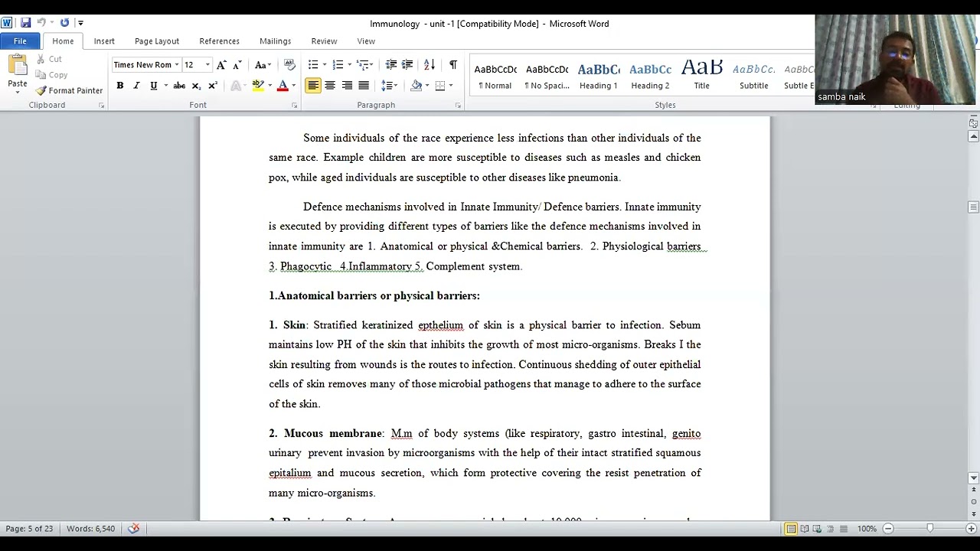Click the zoom slider handle
Image resolution: width=980 pixels, height=551 pixels.
point(929,528)
